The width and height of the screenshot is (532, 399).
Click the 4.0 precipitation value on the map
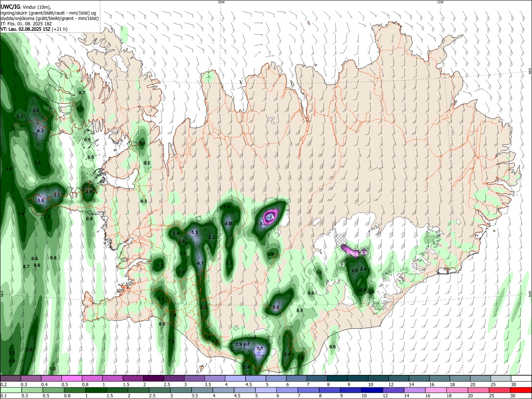pyautogui.click(x=228, y=224)
